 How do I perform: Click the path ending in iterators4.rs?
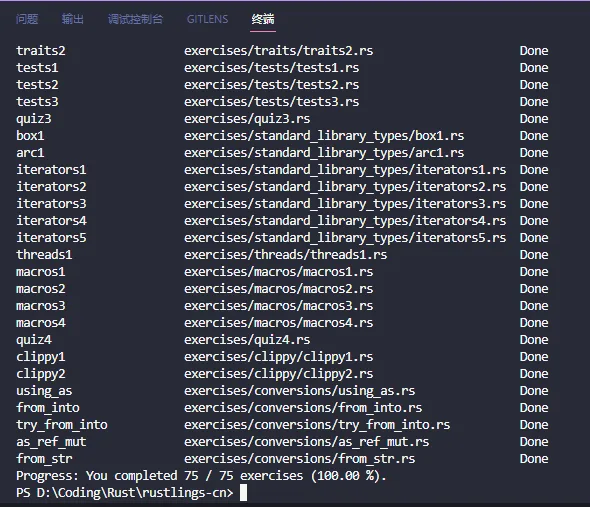pos(345,220)
